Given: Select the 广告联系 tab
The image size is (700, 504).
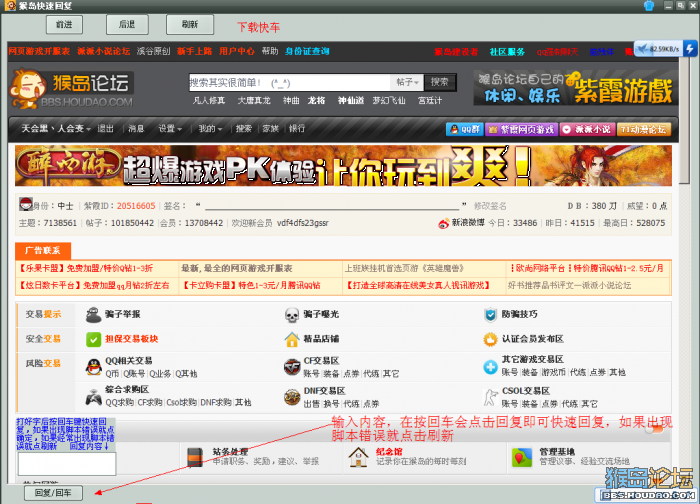Looking at the screenshot, I should pos(43,250).
